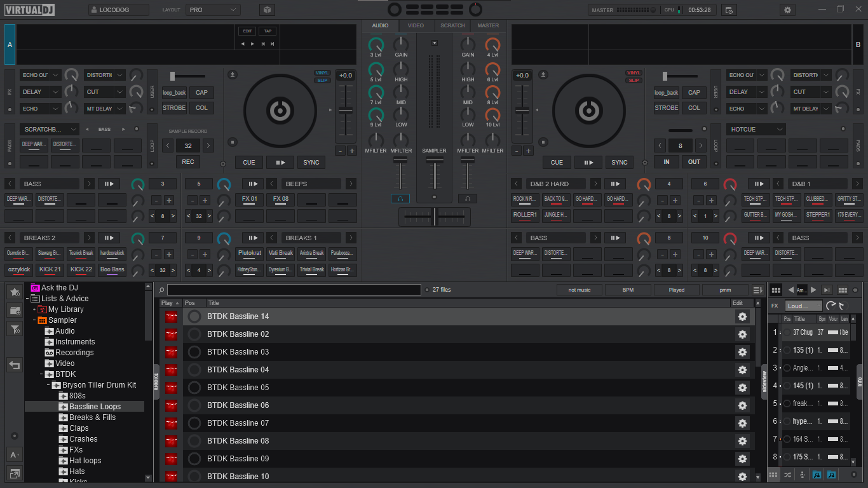This screenshot has width=868, height=488.
Task: Click the filter folder funnel icon
Action: coord(15,329)
